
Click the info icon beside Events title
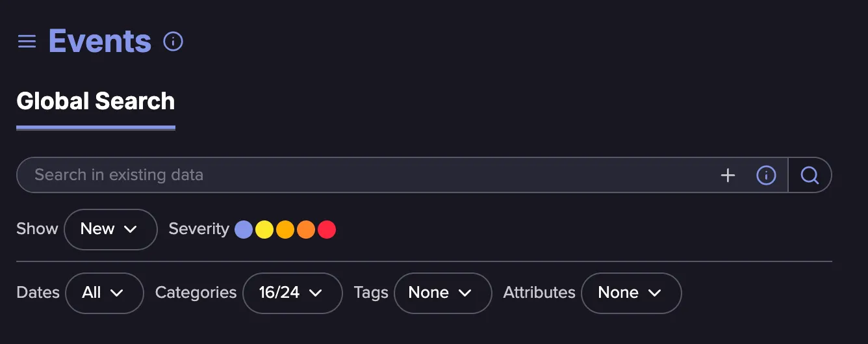click(173, 42)
